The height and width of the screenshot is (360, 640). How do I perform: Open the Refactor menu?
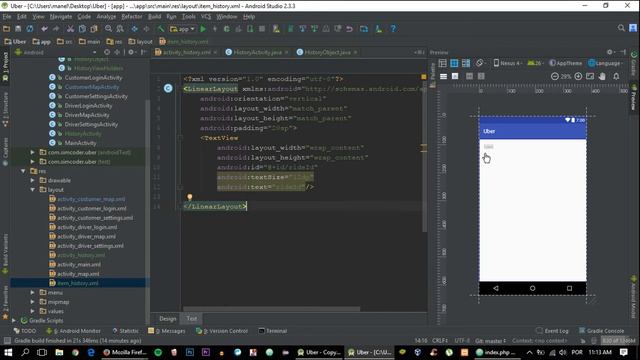pos(132,17)
